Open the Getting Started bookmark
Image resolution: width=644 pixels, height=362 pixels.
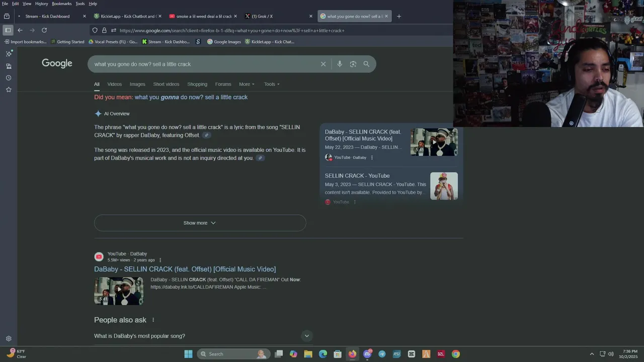[x=67, y=42]
